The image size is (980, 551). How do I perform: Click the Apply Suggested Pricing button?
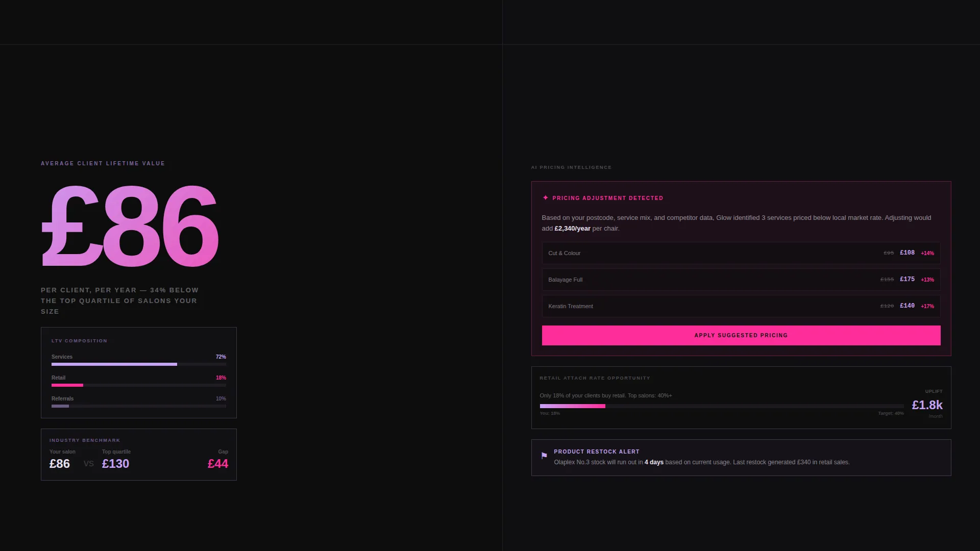(x=741, y=335)
